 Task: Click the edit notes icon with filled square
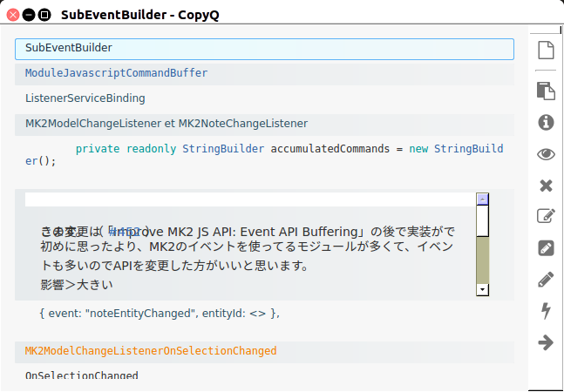click(546, 248)
